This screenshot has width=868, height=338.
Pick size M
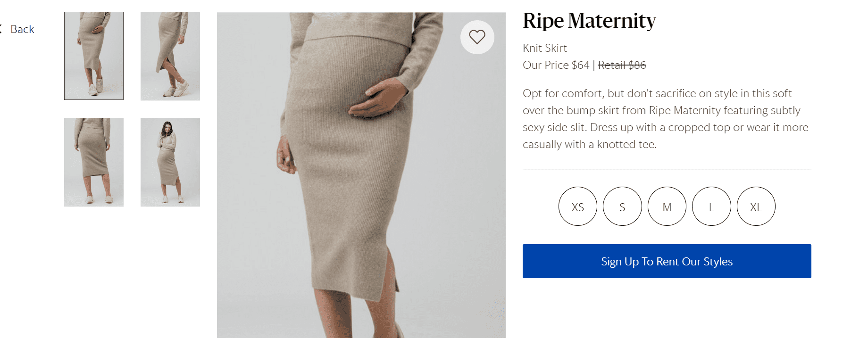(667, 206)
